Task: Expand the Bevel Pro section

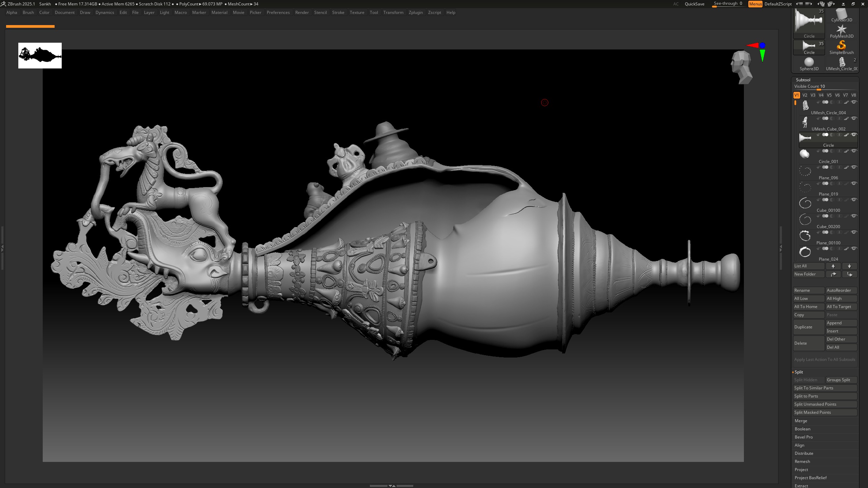Action: click(x=804, y=437)
